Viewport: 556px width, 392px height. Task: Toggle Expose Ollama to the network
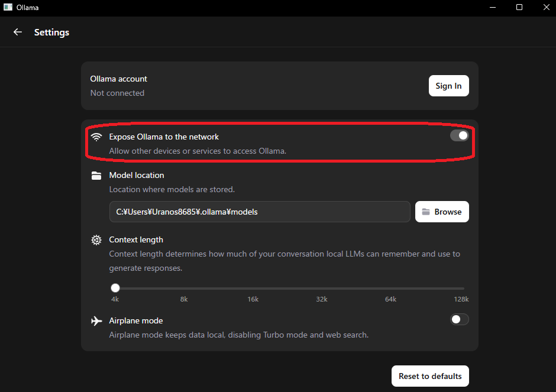click(x=459, y=135)
